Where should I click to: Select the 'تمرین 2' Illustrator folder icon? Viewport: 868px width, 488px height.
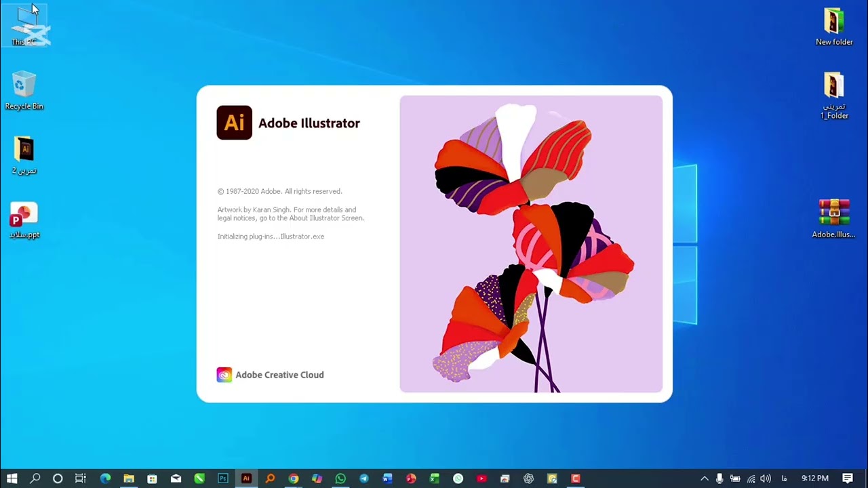point(24,156)
